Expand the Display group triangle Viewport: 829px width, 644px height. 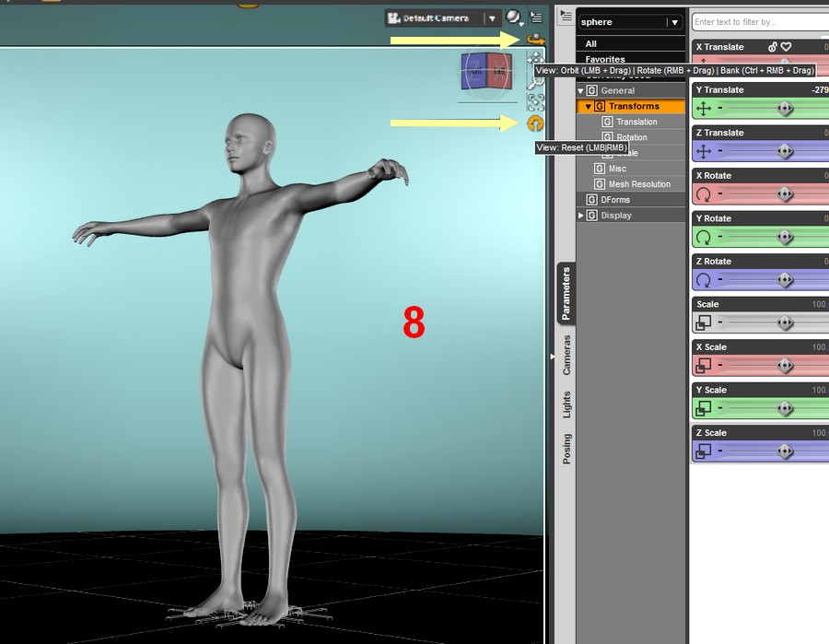click(x=580, y=216)
